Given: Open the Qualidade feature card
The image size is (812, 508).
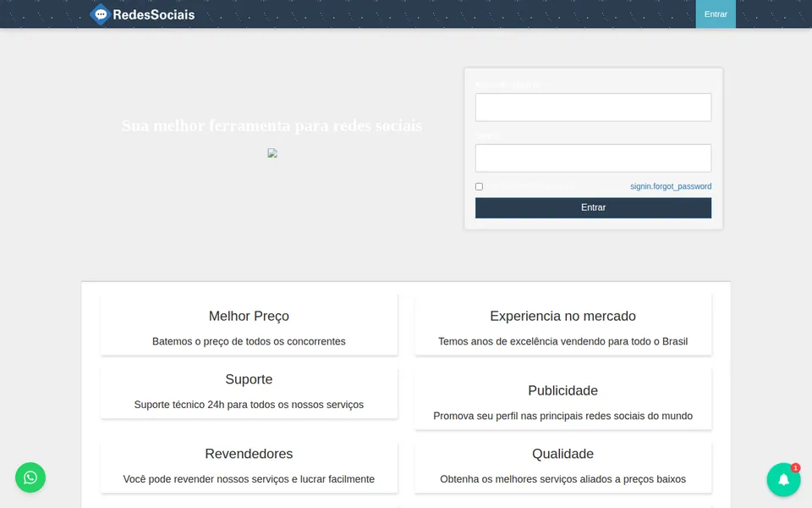Looking at the screenshot, I should [x=563, y=467].
